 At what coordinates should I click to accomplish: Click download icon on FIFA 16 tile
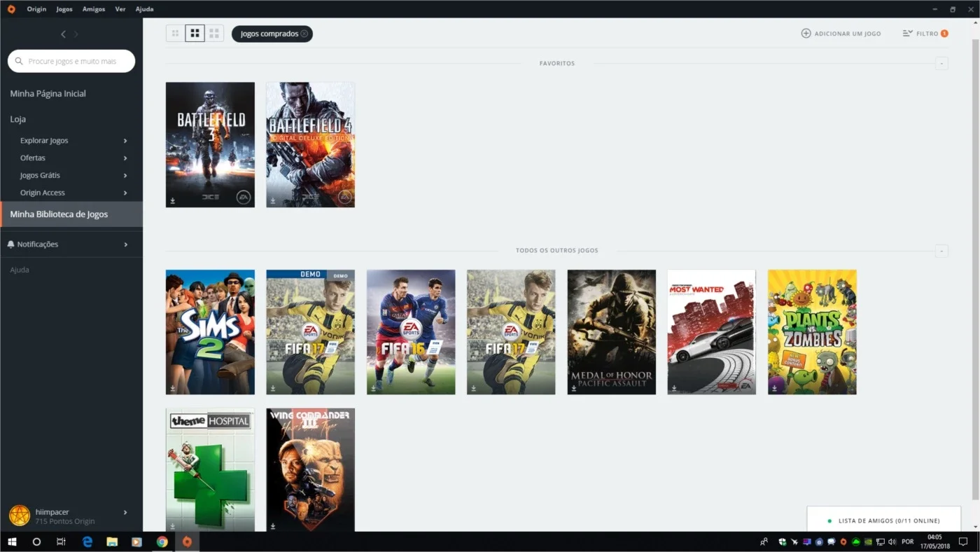point(374,388)
